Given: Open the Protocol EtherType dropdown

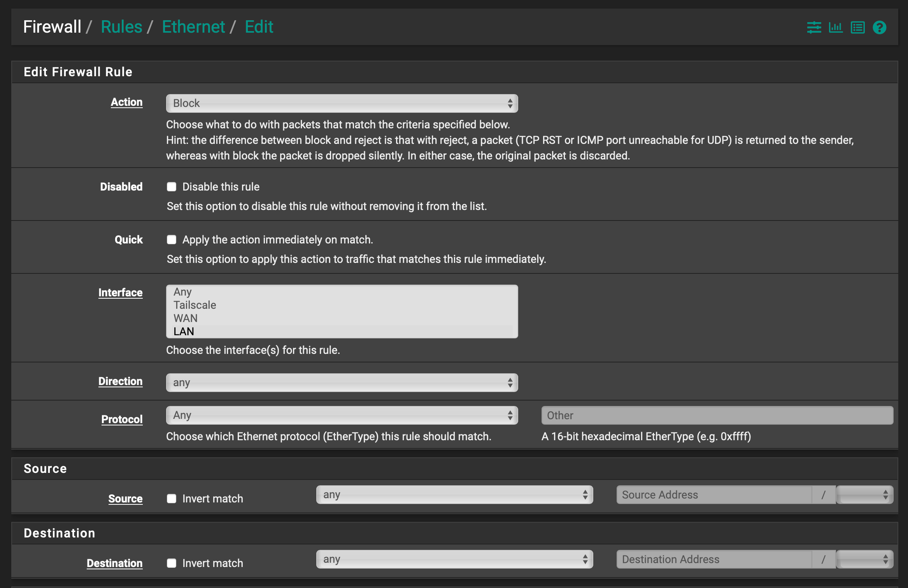Looking at the screenshot, I should 342,415.
